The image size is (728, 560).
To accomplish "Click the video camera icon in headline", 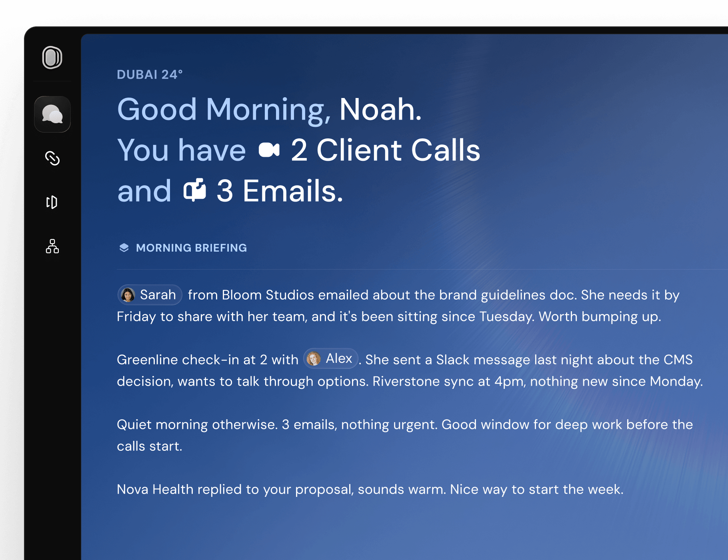I will click(x=269, y=150).
